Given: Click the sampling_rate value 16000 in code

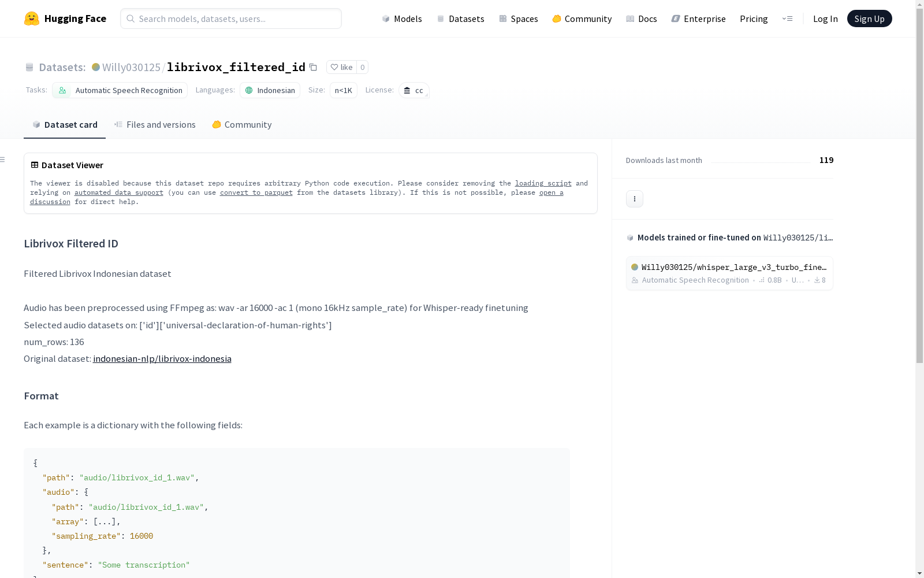Looking at the screenshot, I should tap(141, 536).
